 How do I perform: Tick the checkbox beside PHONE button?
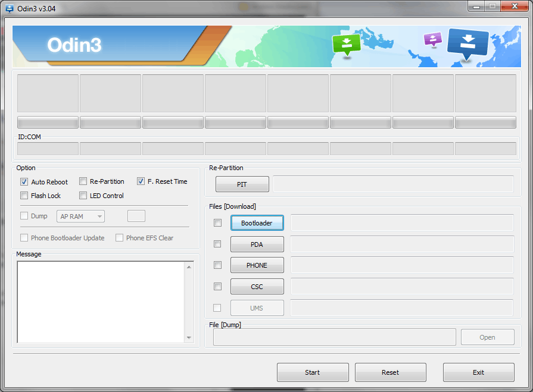tap(217, 265)
